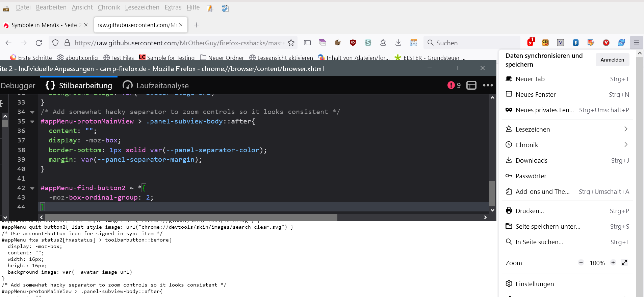
Task: Click the bookmark star in the address bar
Action: click(291, 43)
